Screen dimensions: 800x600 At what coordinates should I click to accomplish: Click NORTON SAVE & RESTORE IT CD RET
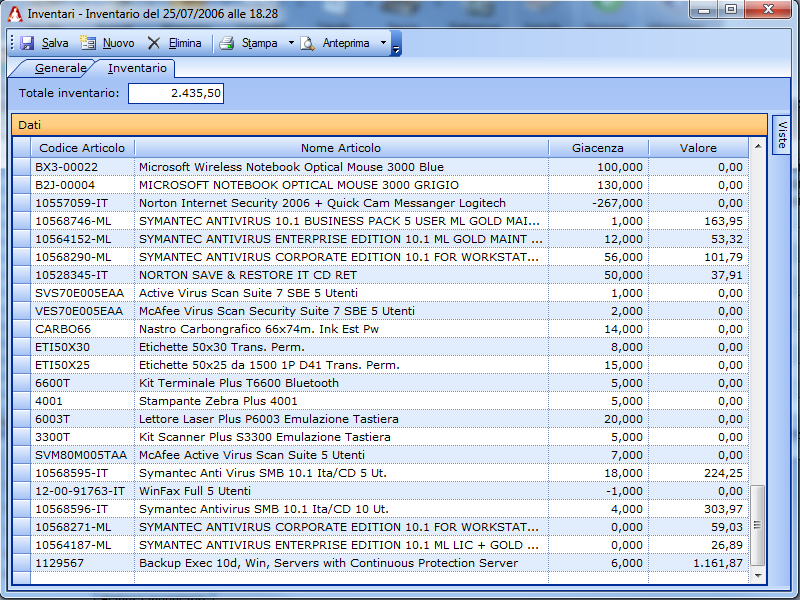(247, 275)
